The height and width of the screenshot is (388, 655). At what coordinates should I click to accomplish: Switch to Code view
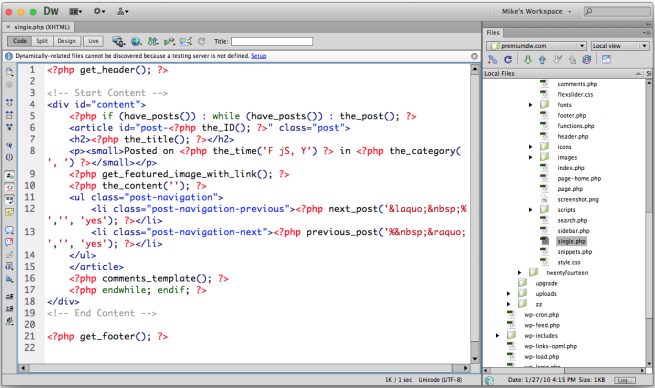[20, 41]
